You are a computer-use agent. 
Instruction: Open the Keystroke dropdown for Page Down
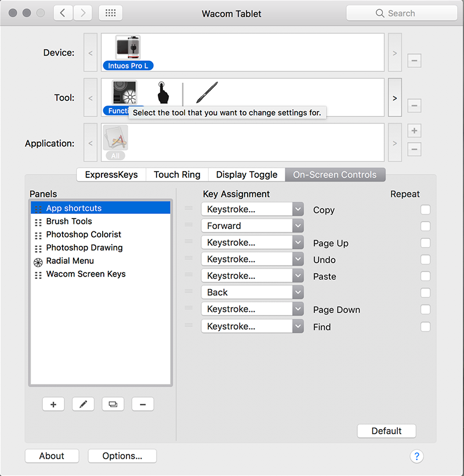click(x=252, y=309)
